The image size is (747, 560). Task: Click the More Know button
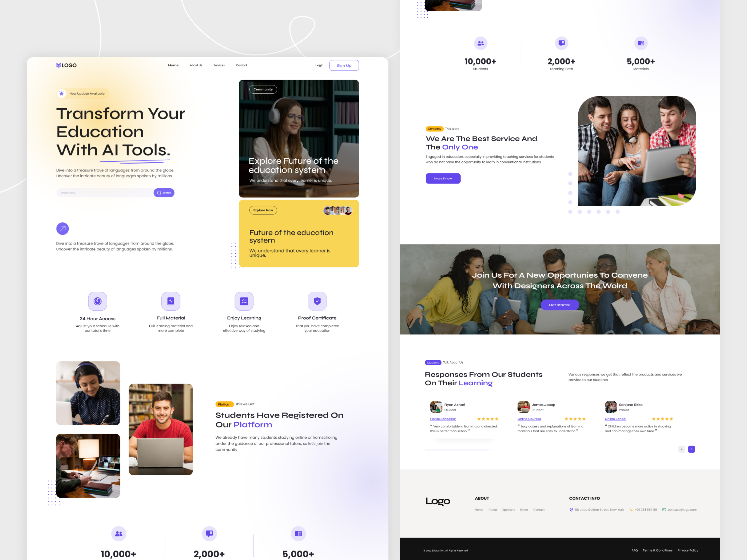point(443,178)
